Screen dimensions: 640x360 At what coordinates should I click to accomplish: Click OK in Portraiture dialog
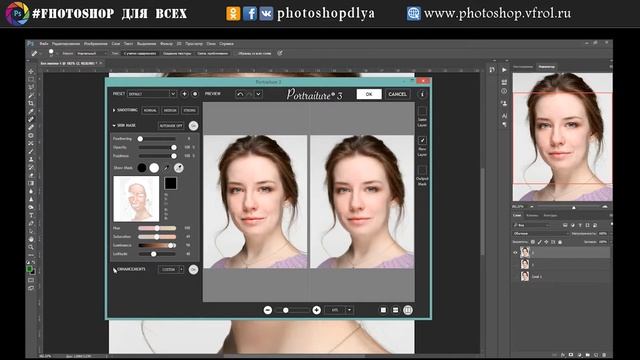[369, 94]
